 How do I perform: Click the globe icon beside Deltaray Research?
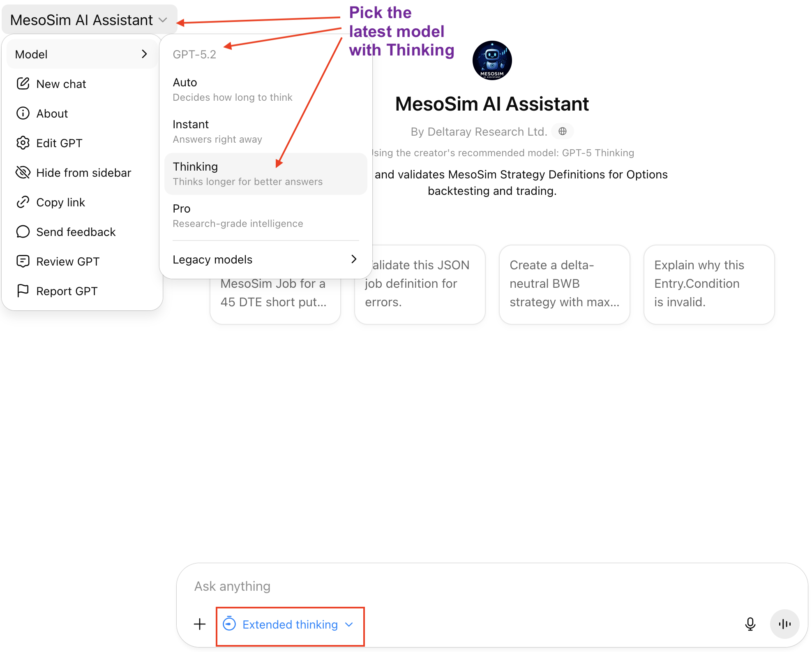tap(563, 131)
